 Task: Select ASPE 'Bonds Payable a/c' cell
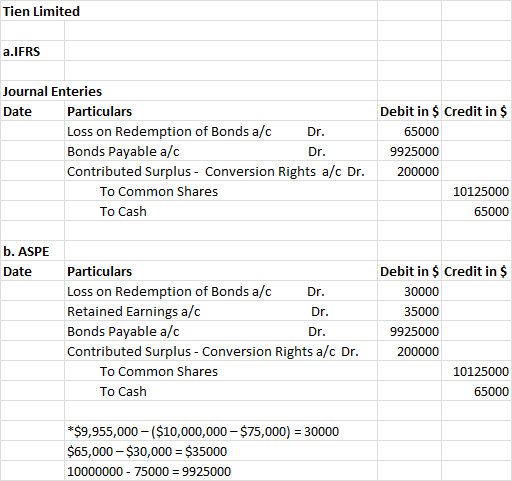[221, 331]
